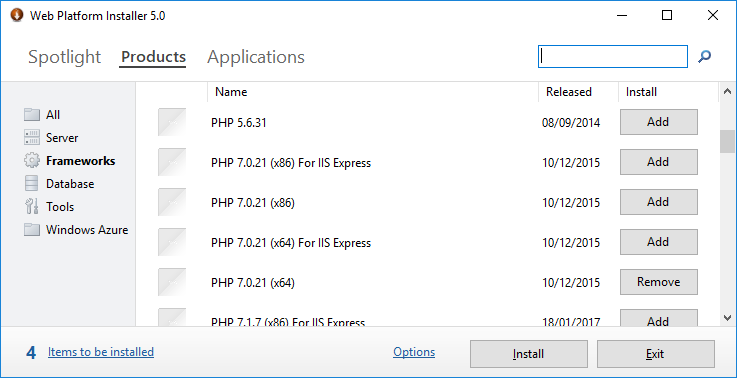The height and width of the screenshot is (378, 737).
Task: Click the Server category icon
Action: pos(31,138)
